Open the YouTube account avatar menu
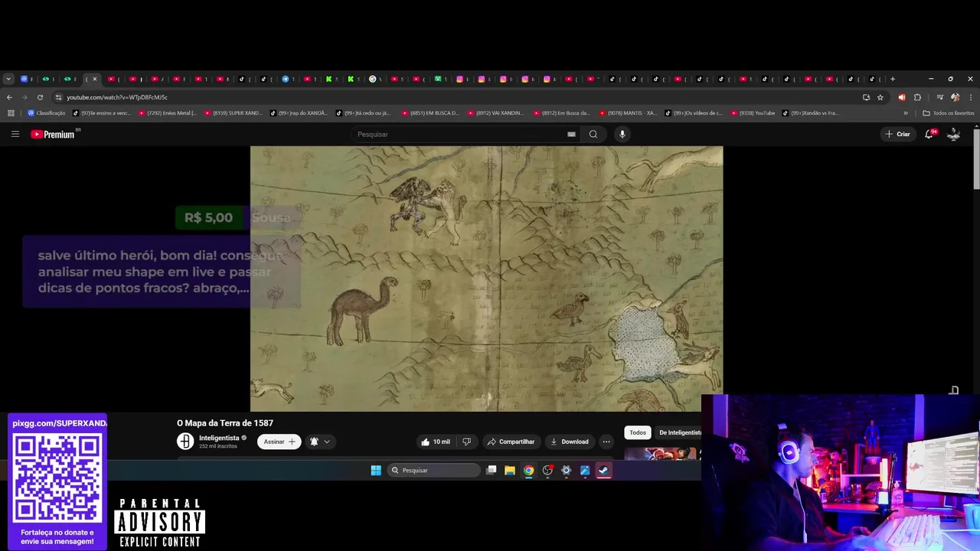Screen dimensions: 980x551 click(954, 134)
